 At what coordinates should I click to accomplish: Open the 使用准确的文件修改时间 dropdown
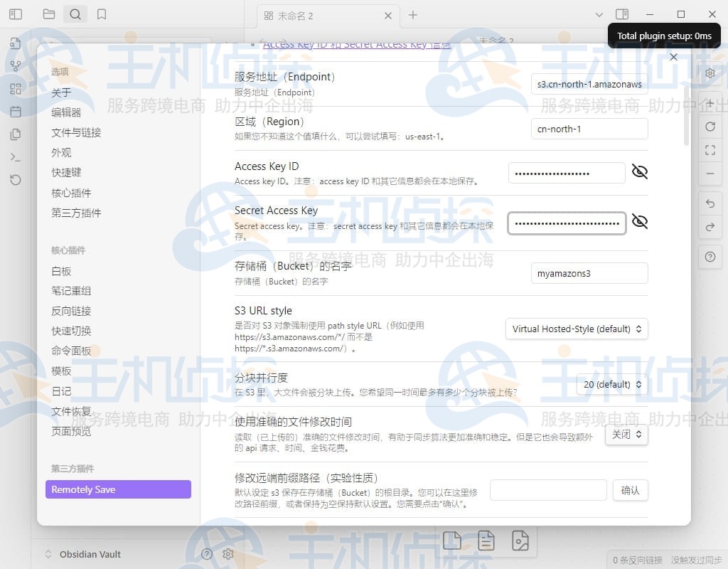626,435
